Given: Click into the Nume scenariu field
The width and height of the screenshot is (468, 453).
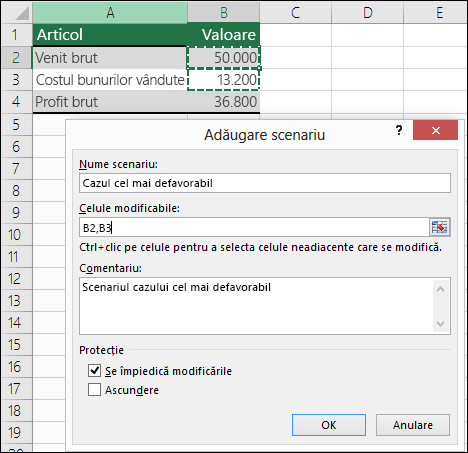Looking at the screenshot, I should (x=265, y=183).
